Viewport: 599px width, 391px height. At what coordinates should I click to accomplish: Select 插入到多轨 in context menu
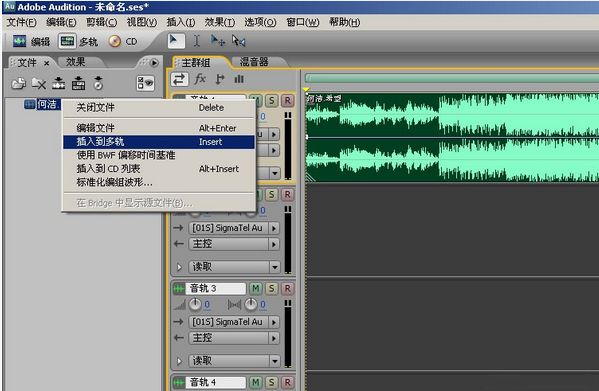tap(159, 142)
